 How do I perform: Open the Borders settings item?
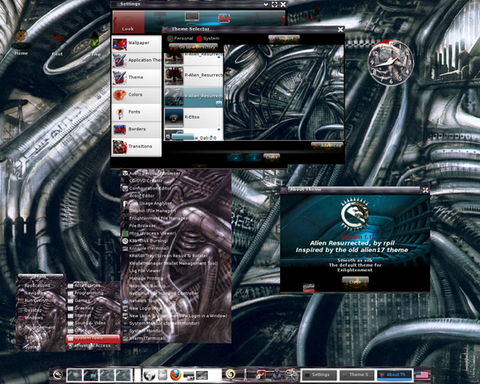(x=136, y=129)
